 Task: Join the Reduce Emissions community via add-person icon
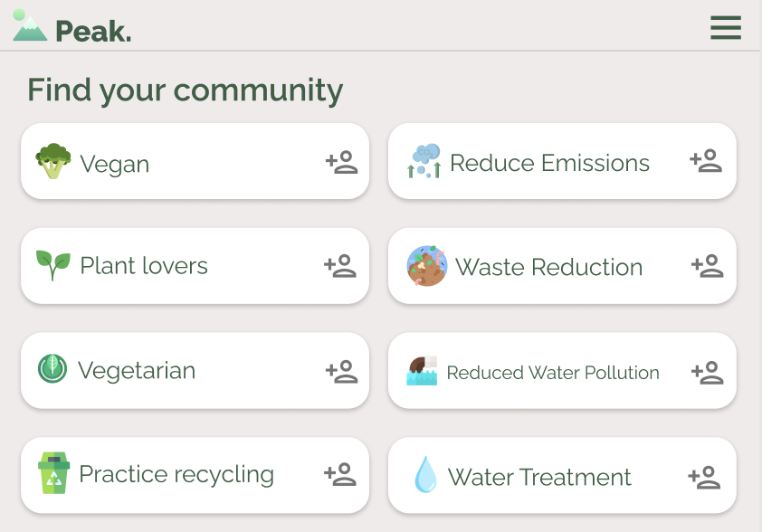tap(706, 161)
